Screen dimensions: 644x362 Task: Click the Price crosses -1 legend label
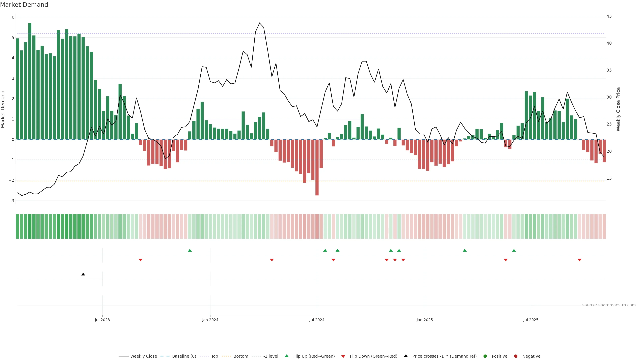(x=444, y=356)
